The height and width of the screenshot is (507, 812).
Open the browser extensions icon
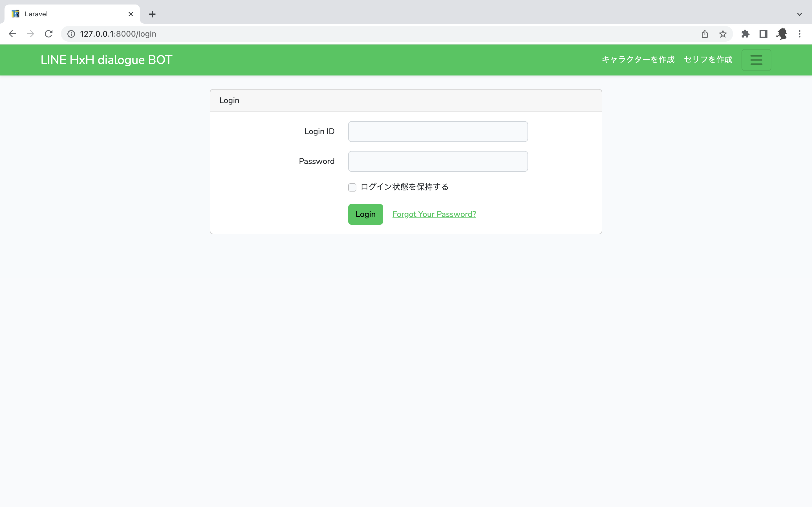coord(745,34)
